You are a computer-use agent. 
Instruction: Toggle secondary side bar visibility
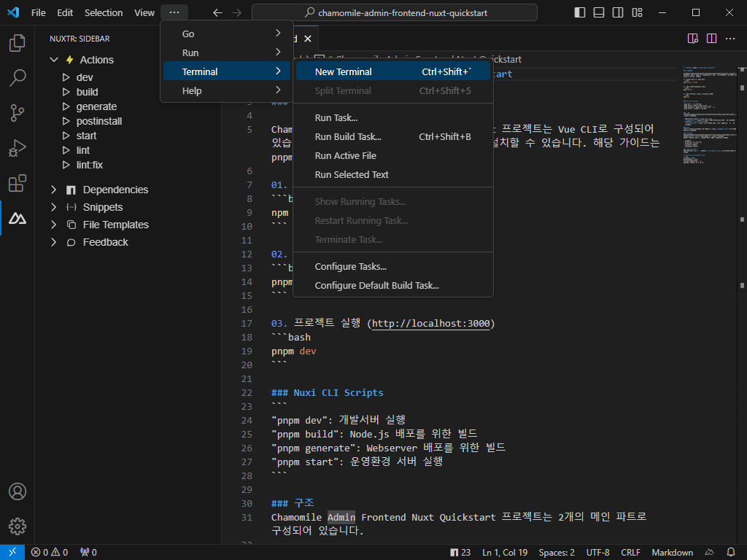point(618,12)
